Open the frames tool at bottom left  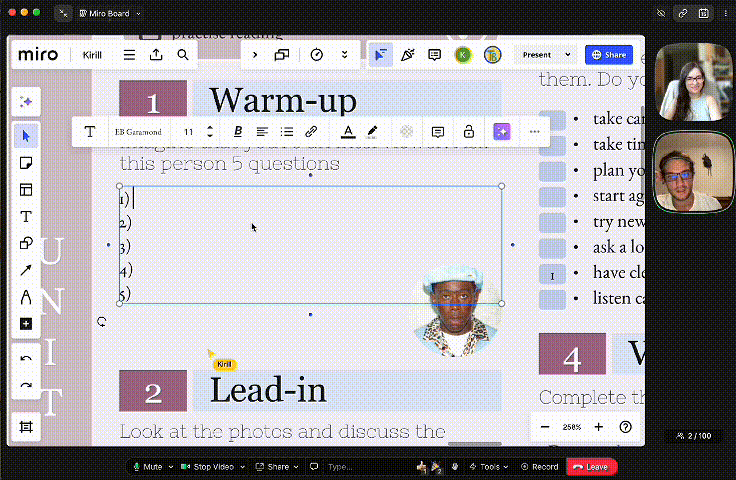pos(26,427)
